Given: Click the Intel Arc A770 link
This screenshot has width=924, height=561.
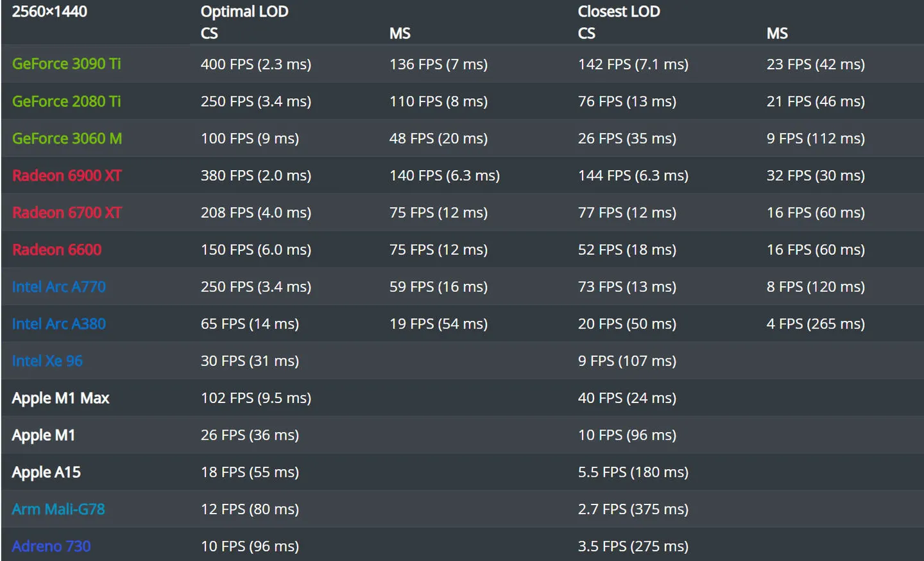Looking at the screenshot, I should click(58, 287).
